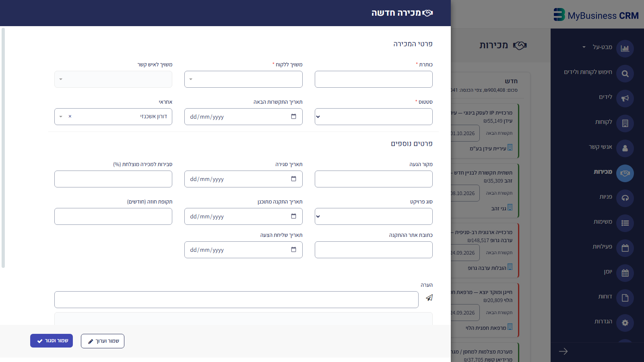Focus the כותרת text field
The image size is (644, 362).
click(x=374, y=79)
